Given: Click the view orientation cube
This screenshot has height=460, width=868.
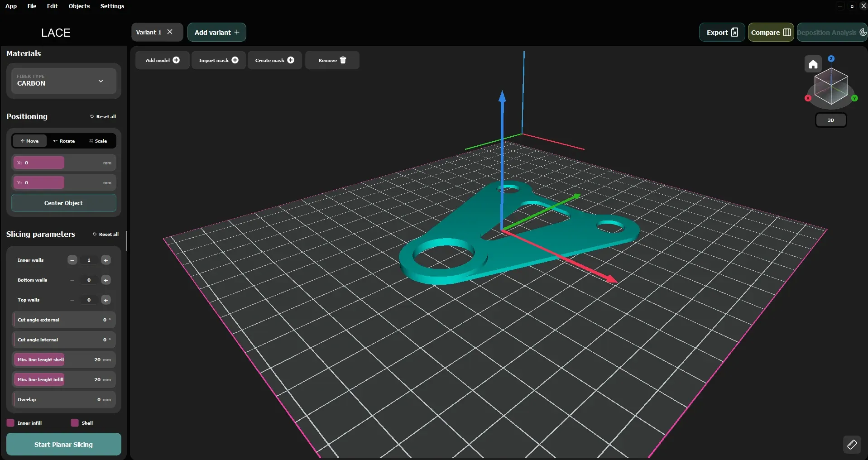Looking at the screenshot, I should click(x=831, y=86).
